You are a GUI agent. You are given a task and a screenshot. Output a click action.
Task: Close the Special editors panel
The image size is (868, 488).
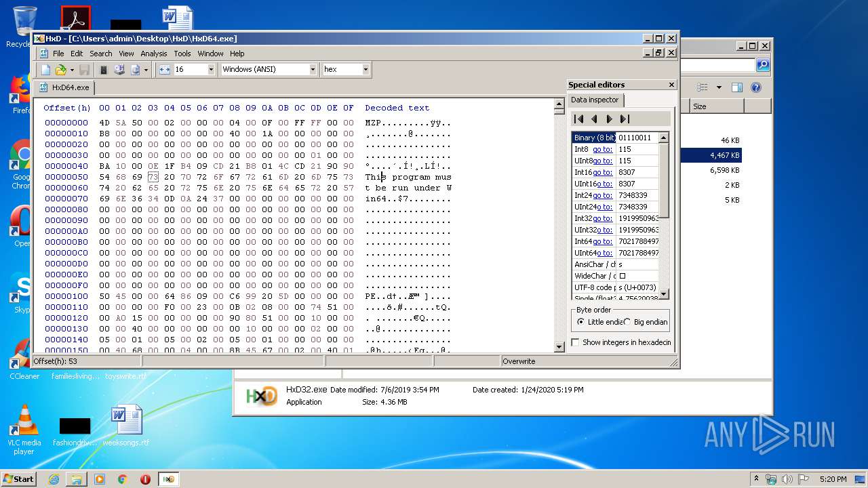[x=671, y=85]
